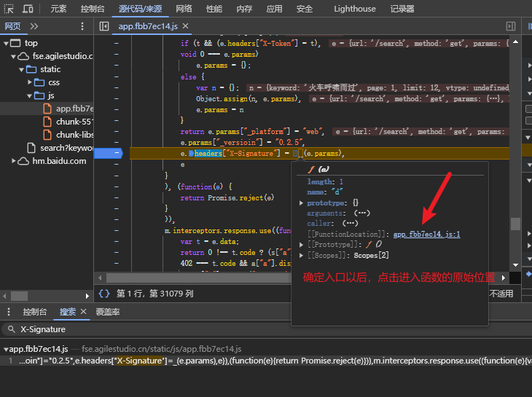Screen dimensions: 532x397
Task: Toggle the device toolbar icon
Action: tap(28, 9)
